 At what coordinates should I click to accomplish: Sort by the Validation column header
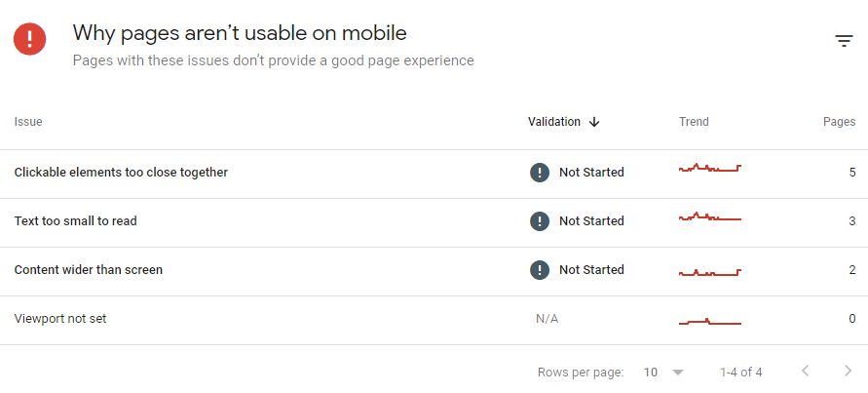click(554, 122)
